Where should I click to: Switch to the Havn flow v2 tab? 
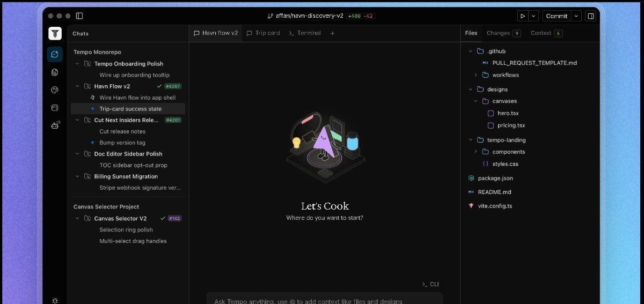pyautogui.click(x=216, y=33)
